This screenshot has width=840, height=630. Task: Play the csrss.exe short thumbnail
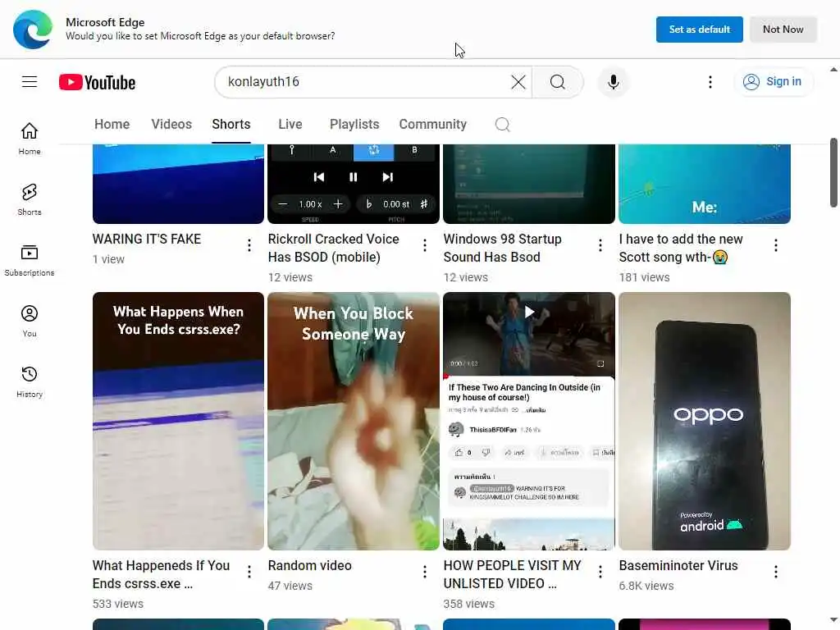pyautogui.click(x=178, y=421)
